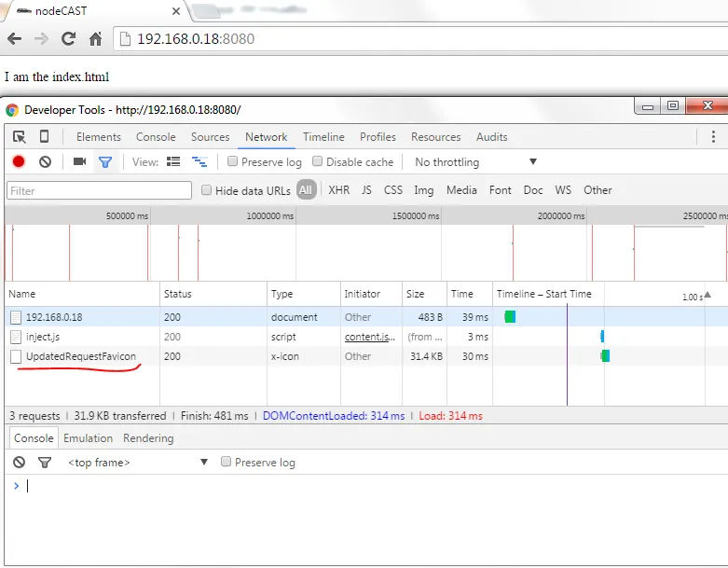Select the Network tab
728x568 pixels.
click(267, 137)
